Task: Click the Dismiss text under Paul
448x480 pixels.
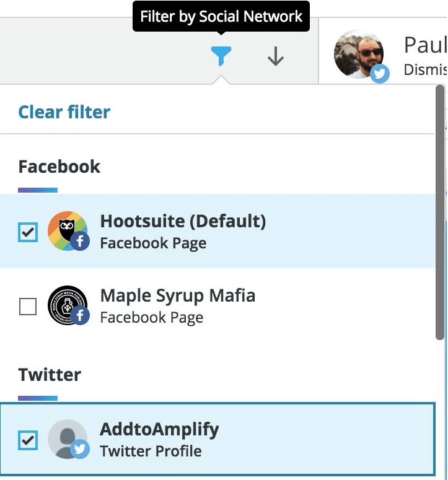Action: click(425, 69)
